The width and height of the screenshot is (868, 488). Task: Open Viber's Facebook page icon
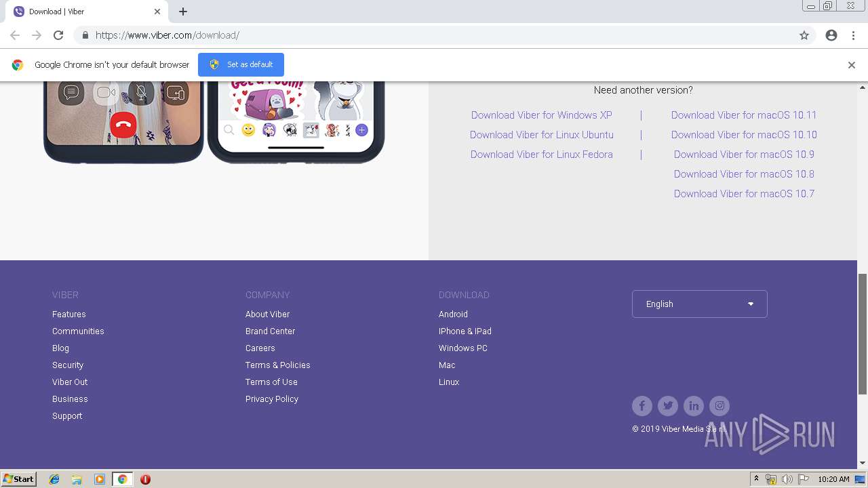(642, 406)
